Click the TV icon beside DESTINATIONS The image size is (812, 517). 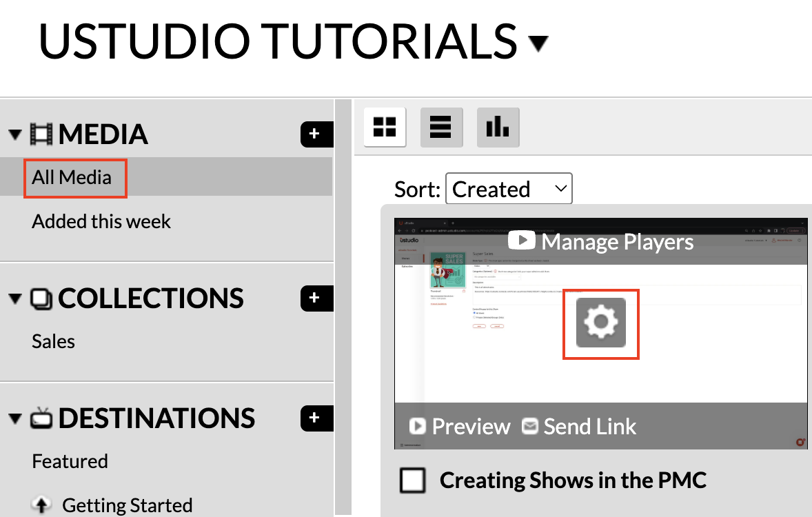[41, 418]
